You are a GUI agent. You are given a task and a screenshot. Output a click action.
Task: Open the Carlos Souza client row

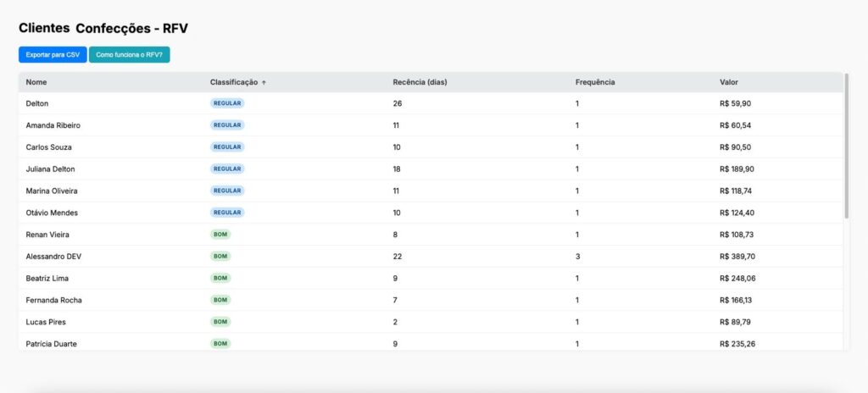(x=431, y=147)
